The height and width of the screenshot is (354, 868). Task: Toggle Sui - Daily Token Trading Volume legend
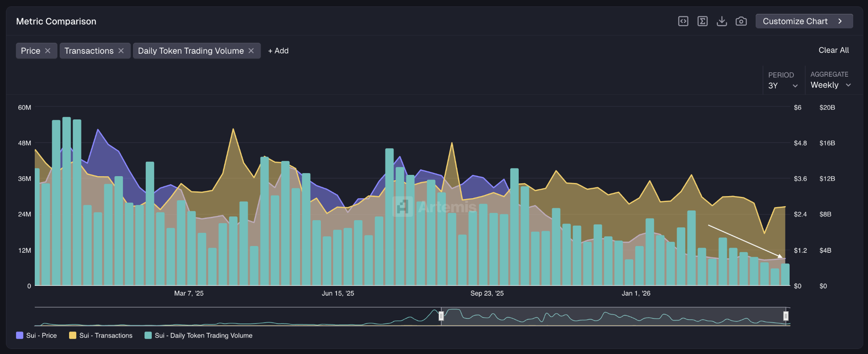[x=198, y=335]
